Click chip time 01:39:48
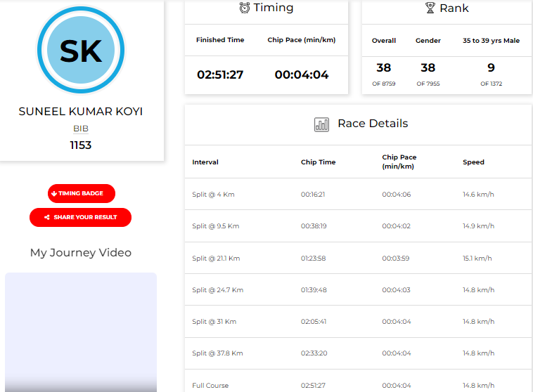Image resolution: width=533 pixels, height=392 pixels. pyautogui.click(x=314, y=289)
